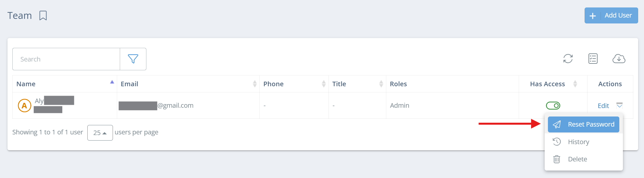Expand the actions arrow beside Edit
This screenshot has height=178, width=644.
pyautogui.click(x=619, y=105)
